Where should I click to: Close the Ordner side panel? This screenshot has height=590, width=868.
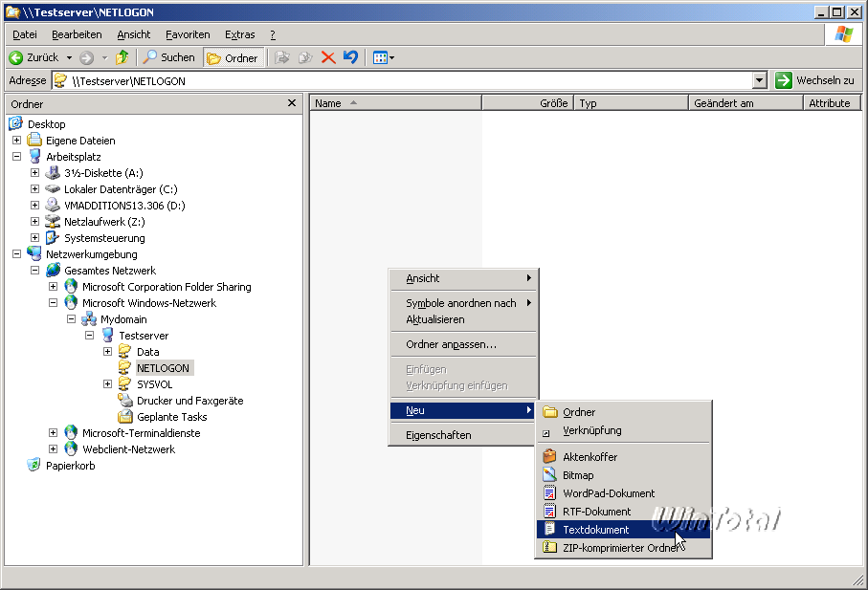point(292,103)
